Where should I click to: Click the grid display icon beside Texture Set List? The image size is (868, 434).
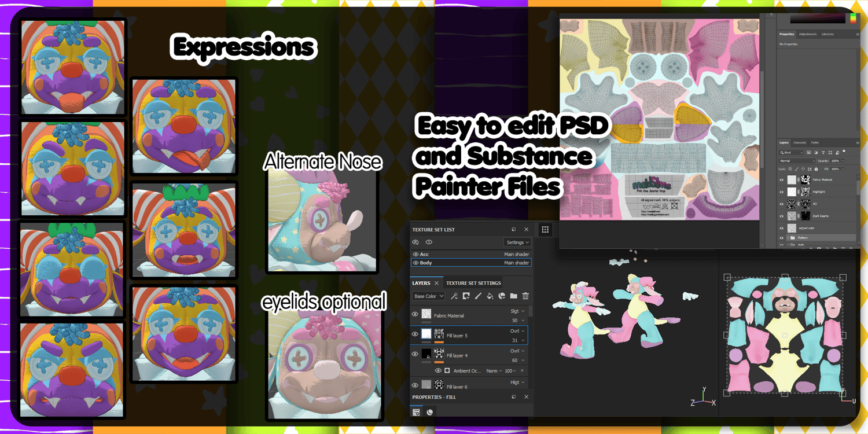pyautogui.click(x=545, y=230)
